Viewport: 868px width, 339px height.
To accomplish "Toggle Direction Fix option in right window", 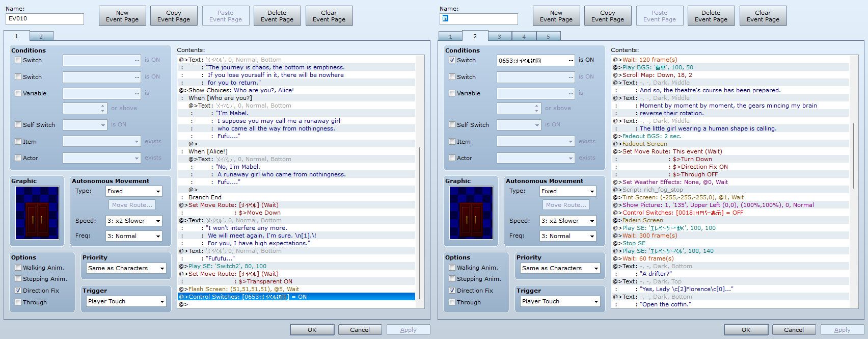I will pos(452,291).
